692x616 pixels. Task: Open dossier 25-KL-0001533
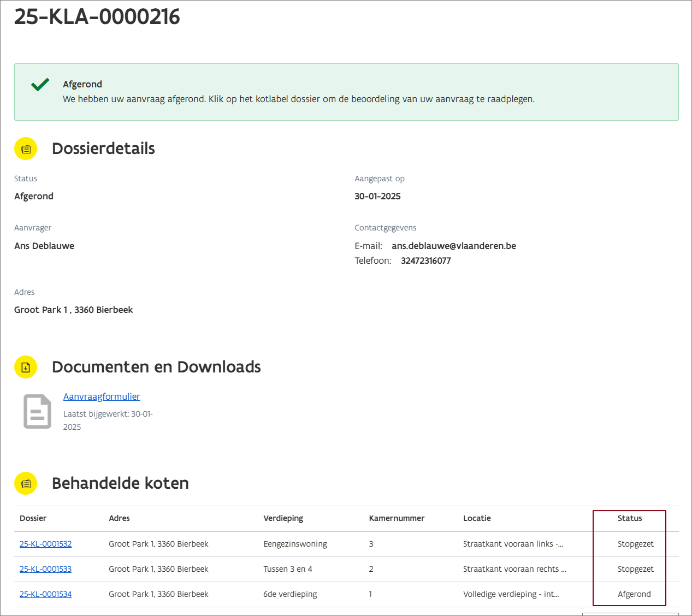click(45, 569)
